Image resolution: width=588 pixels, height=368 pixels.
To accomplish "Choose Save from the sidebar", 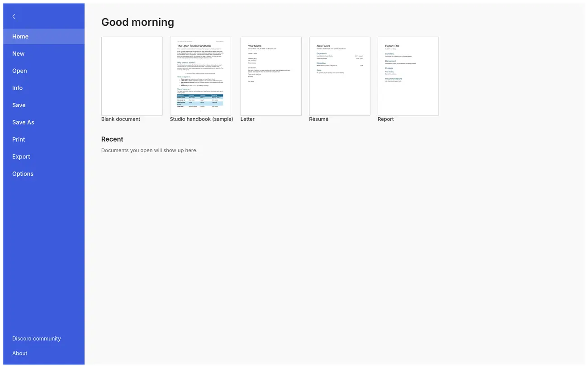I will pos(44,105).
